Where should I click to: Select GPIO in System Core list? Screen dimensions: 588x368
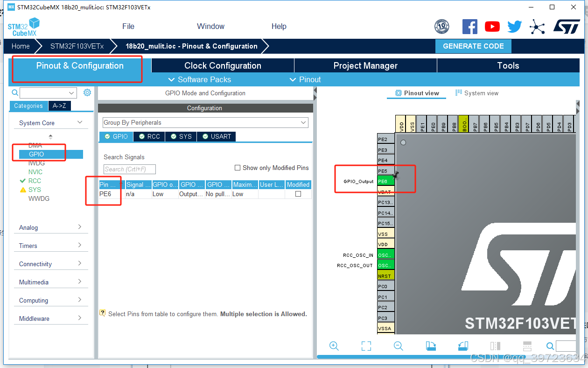tap(51, 154)
